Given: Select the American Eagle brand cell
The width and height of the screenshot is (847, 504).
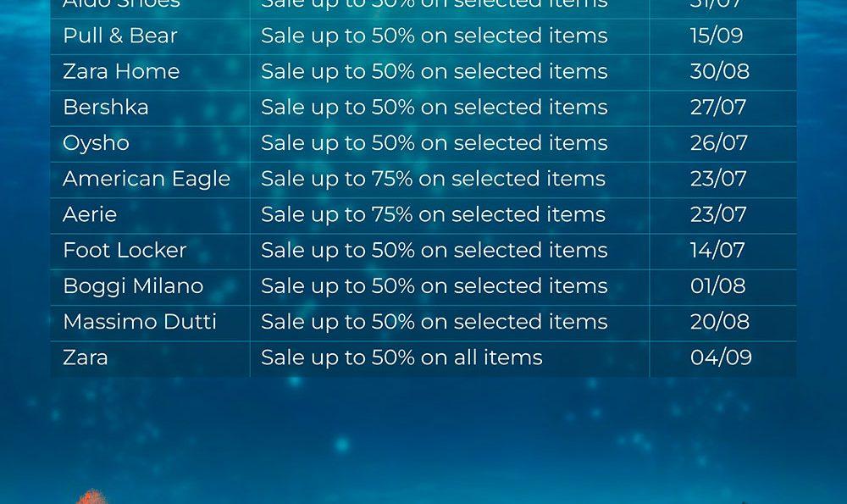Looking at the screenshot, I should tap(147, 180).
